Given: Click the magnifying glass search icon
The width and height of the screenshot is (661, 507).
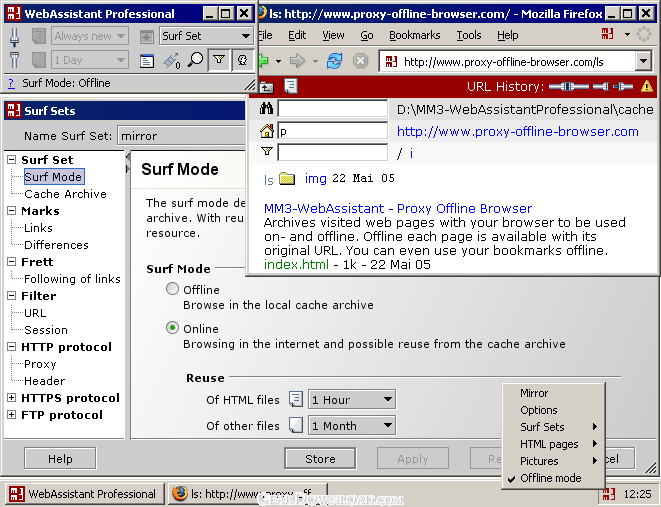Looking at the screenshot, I should coord(195,60).
